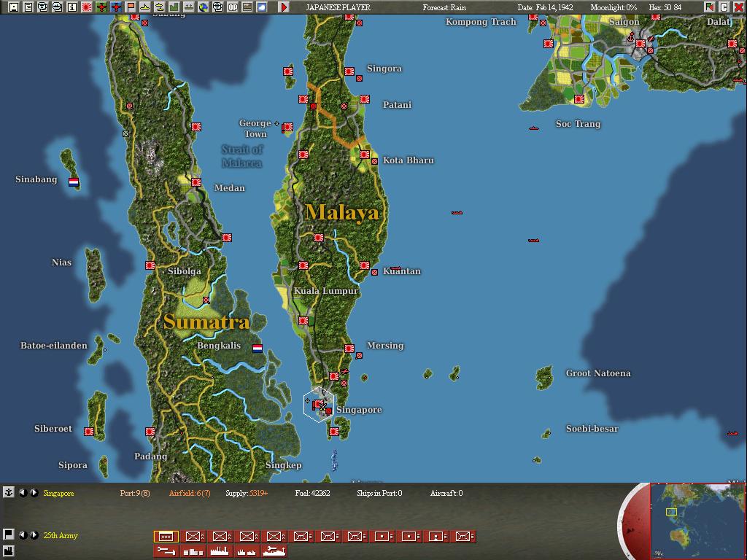Click the 'C' icon in top right
The image size is (747, 560).
point(724,7)
